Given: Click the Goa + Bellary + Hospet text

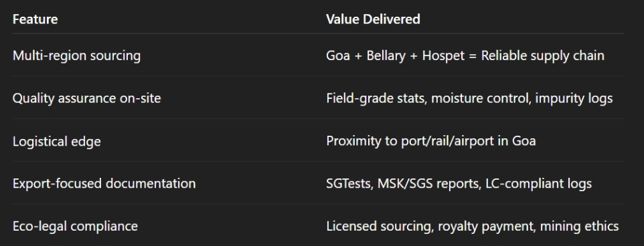Looking at the screenshot, I should click(x=396, y=55).
